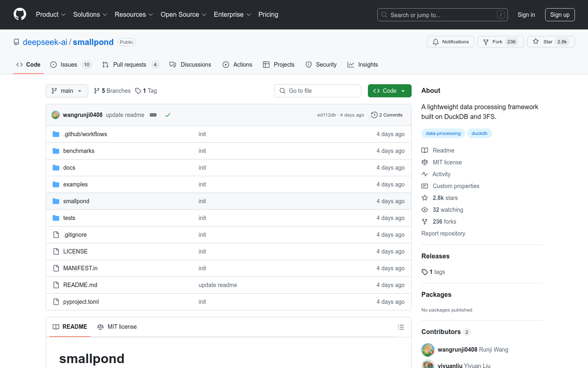Open the pyproject.toml file

(81, 302)
